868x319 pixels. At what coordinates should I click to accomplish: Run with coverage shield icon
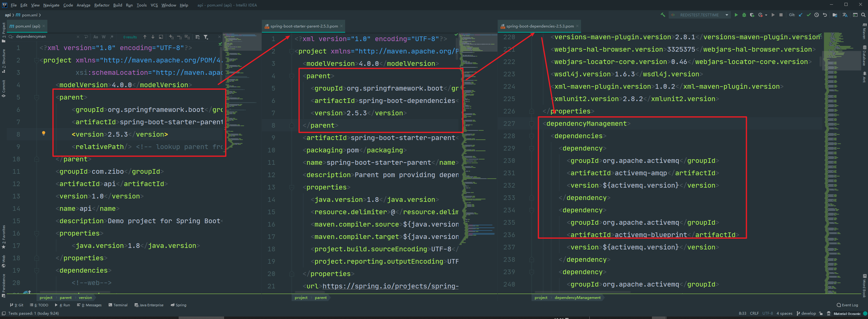point(752,15)
